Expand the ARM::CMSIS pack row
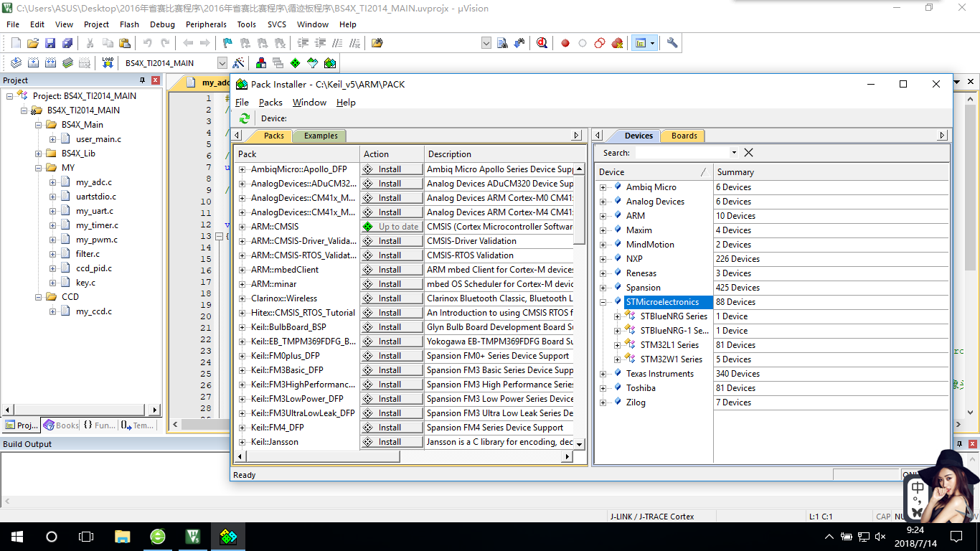The image size is (980, 551). pos(242,227)
